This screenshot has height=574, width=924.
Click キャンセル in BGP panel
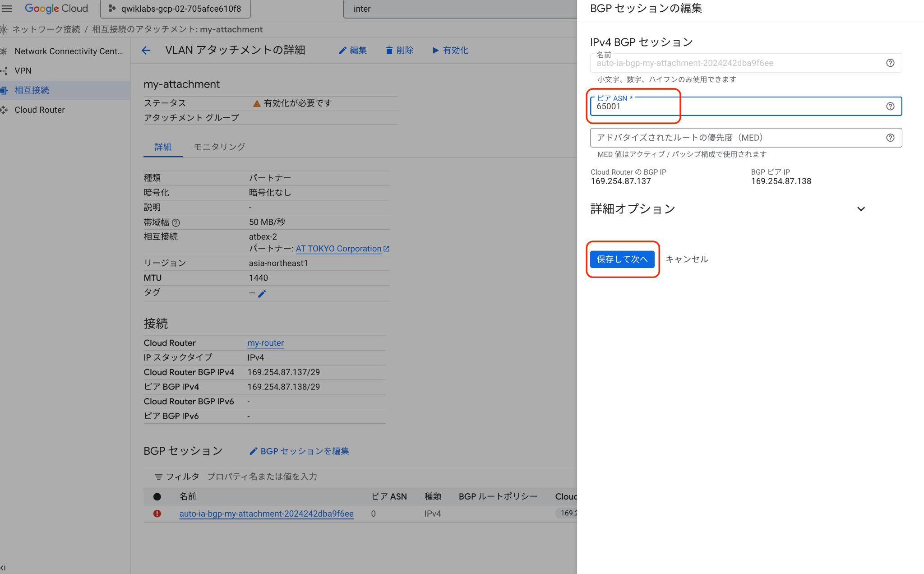pos(687,259)
